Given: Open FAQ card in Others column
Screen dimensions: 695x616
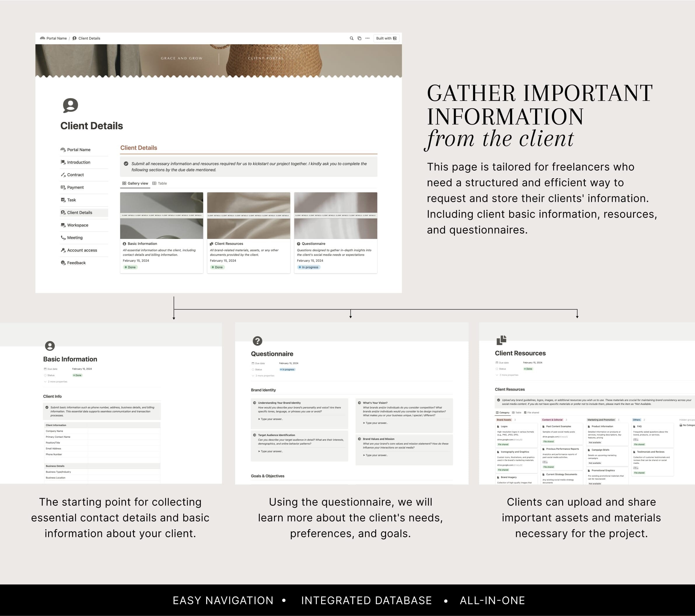Looking at the screenshot, I should pos(652,435).
